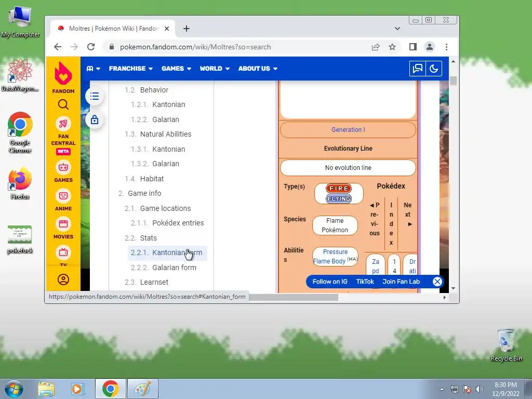The height and width of the screenshot is (399, 532).
Task: Expand the WORLD navigation menu
Action: 215,69
